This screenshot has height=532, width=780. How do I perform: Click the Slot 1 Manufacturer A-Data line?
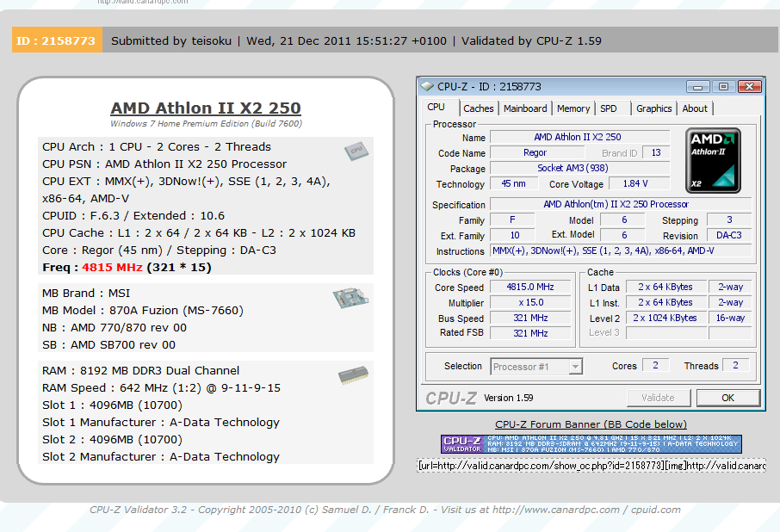pyautogui.click(x=161, y=423)
